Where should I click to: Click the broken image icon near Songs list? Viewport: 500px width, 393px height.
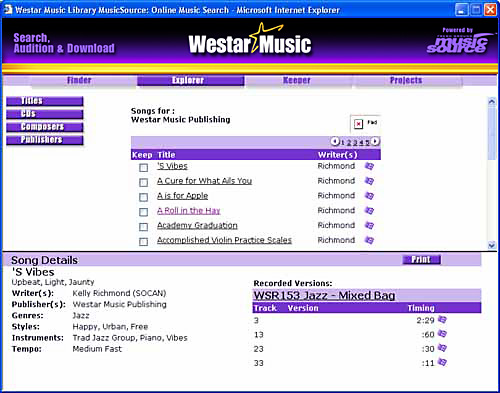(358, 124)
